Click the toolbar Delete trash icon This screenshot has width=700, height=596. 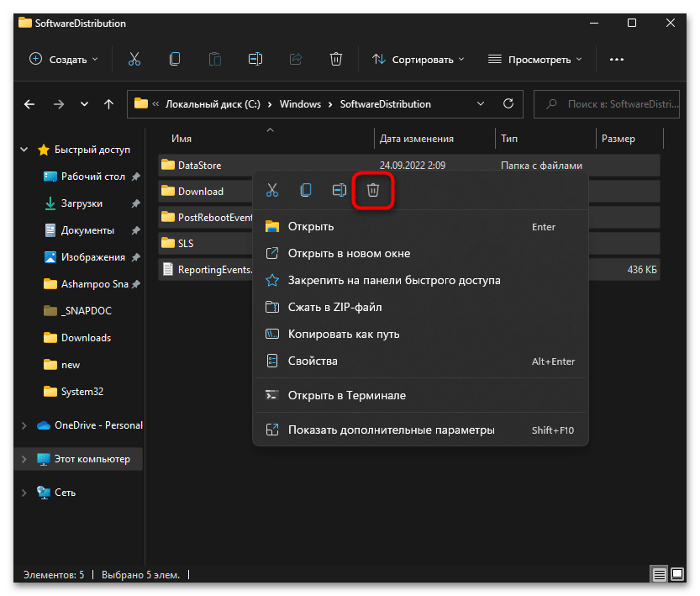pyautogui.click(x=336, y=59)
